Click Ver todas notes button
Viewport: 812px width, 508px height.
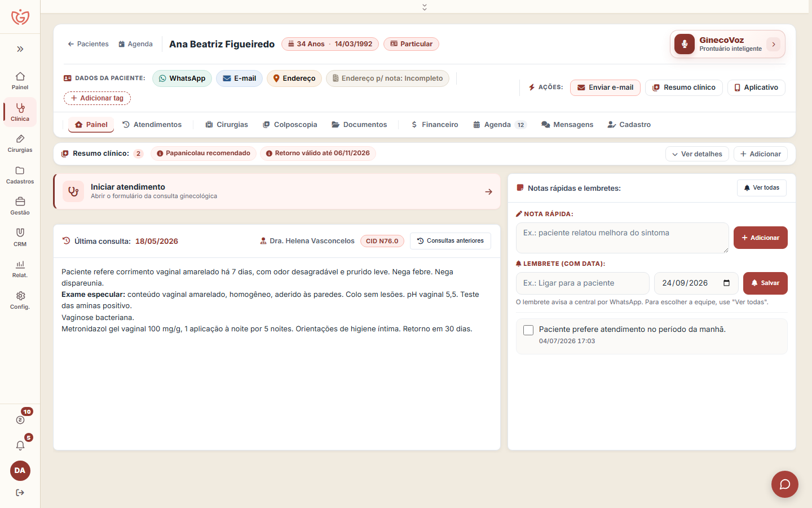(761, 188)
